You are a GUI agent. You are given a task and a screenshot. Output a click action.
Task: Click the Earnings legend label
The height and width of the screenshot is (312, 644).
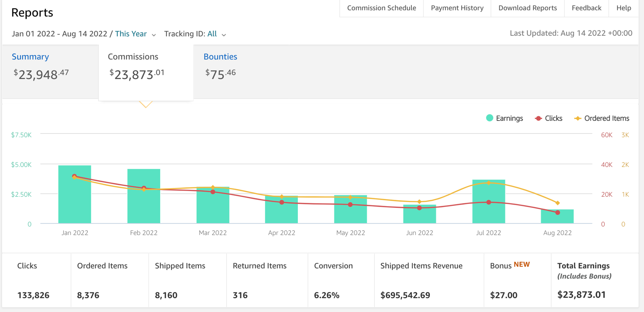point(509,118)
